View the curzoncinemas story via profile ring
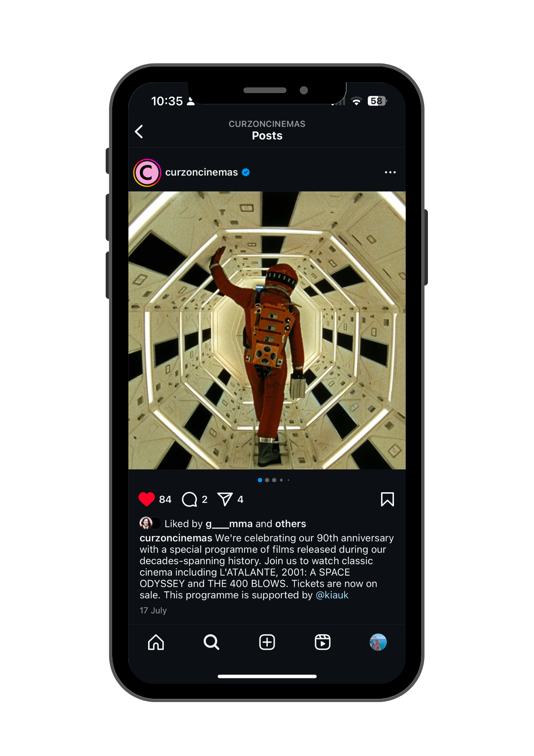534x756 pixels. click(x=147, y=173)
